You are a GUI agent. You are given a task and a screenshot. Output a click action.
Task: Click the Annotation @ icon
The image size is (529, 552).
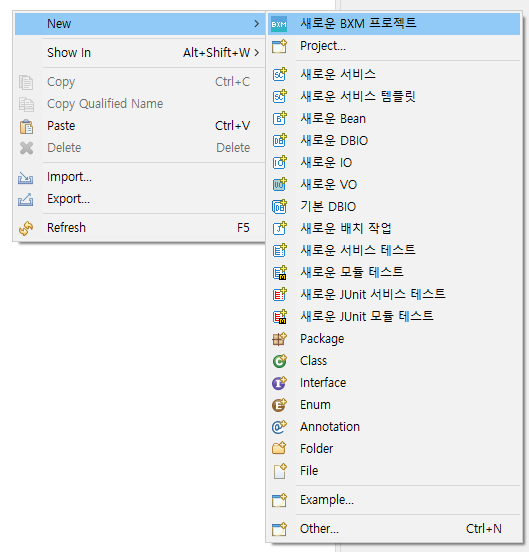pos(279,427)
